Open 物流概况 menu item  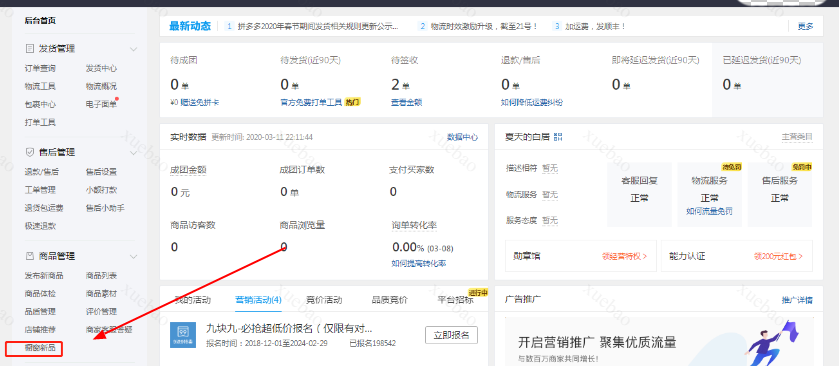pyautogui.click(x=101, y=86)
